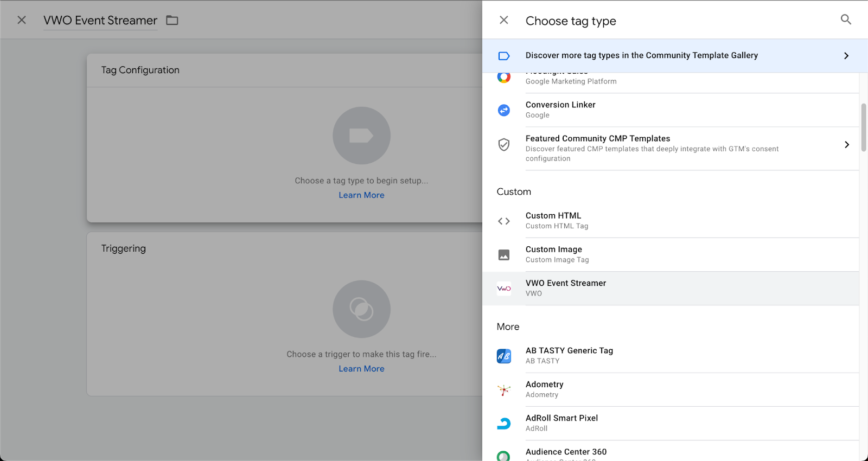The width and height of the screenshot is (868, 461).
Task: Click the Custom section heading
Action: pyautogui.click(x=514, y=191)
